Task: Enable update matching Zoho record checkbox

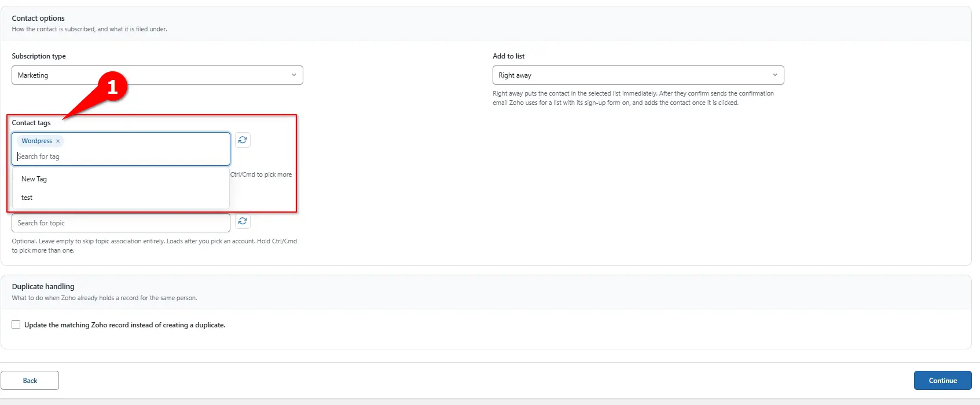Action: tap(16, 325)
